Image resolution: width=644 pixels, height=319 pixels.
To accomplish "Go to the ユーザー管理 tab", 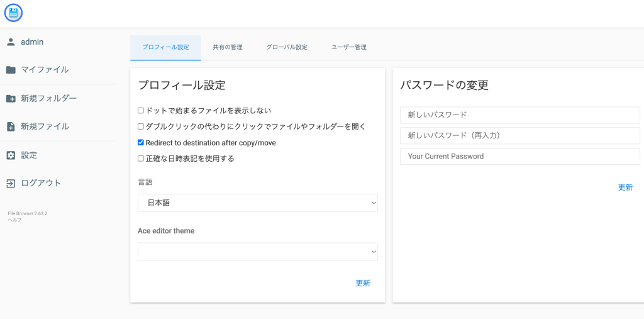I will point(348,47).
